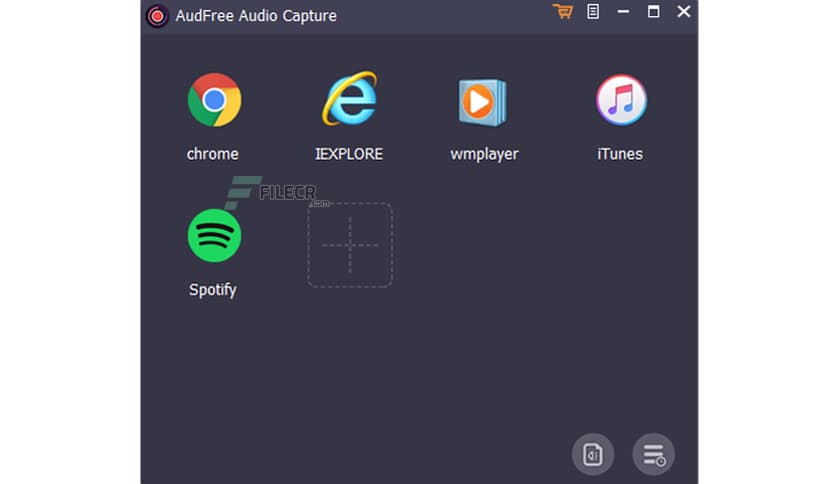The image size is (836, 484).
Task: Open the audio format settings button
Action: pos(593,454)
